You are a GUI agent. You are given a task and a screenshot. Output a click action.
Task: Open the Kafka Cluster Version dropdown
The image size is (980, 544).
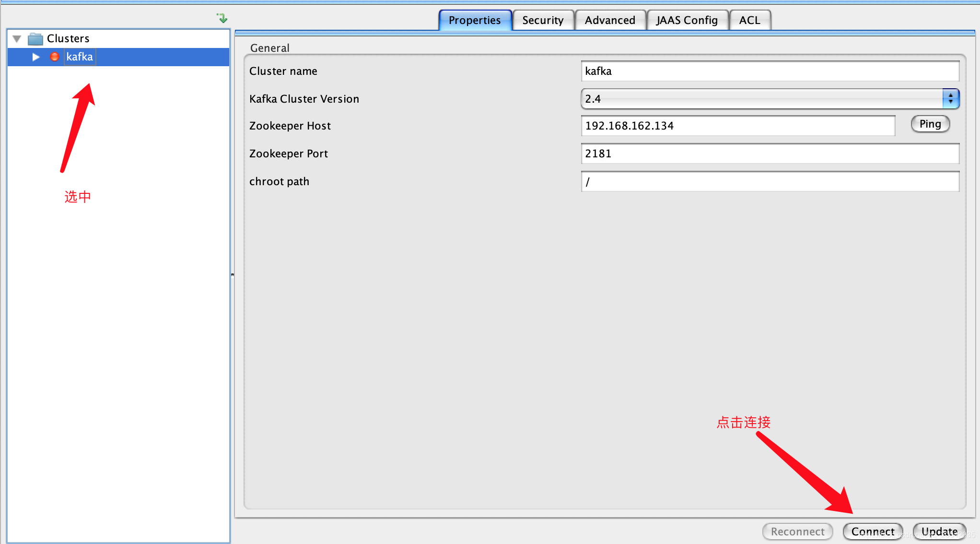coord(951,98)
